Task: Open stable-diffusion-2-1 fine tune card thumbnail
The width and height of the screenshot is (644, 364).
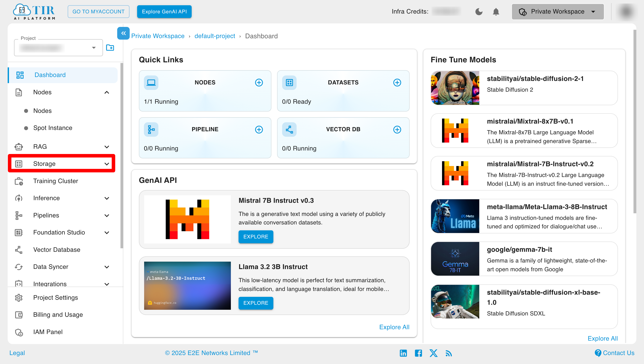Action: point(455,88)
